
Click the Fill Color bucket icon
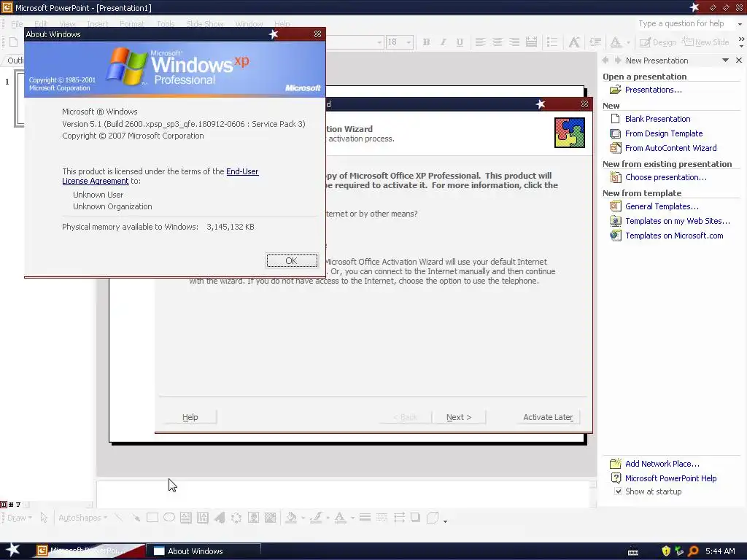pyautogui.click(x=291, y=518)
